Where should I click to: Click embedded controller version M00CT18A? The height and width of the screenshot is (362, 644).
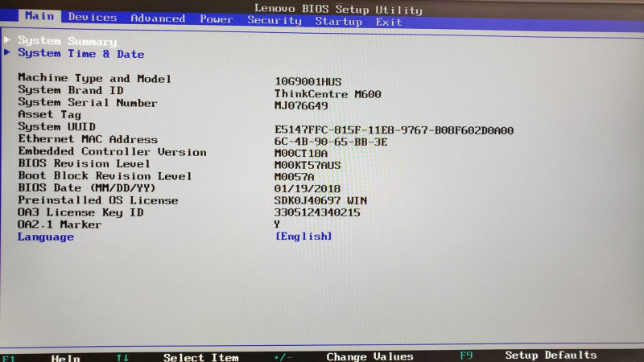[x=301, y=154]
